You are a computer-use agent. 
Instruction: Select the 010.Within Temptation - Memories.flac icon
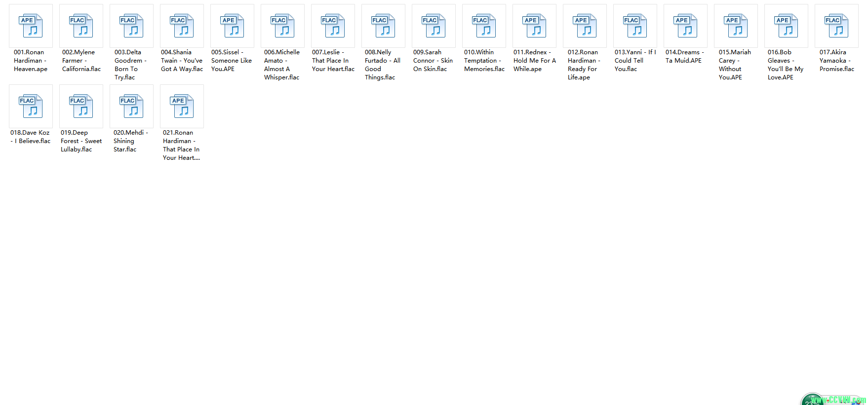(x=484, y=26)
